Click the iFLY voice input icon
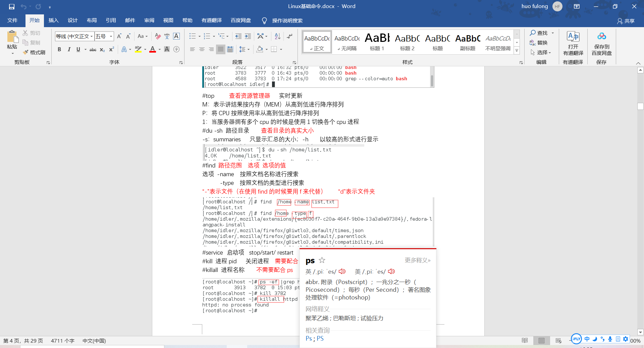 [x=576, y=339]
